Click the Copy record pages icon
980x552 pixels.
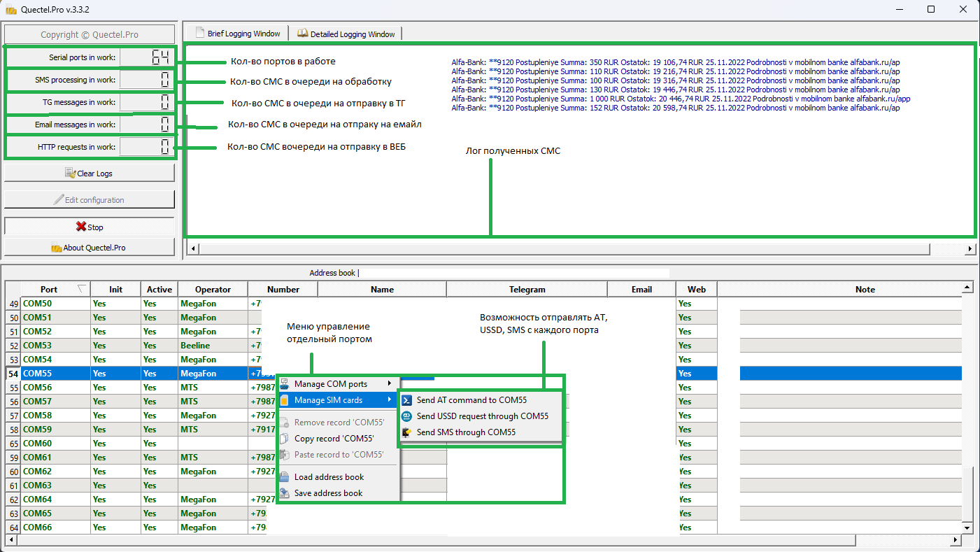284,439
